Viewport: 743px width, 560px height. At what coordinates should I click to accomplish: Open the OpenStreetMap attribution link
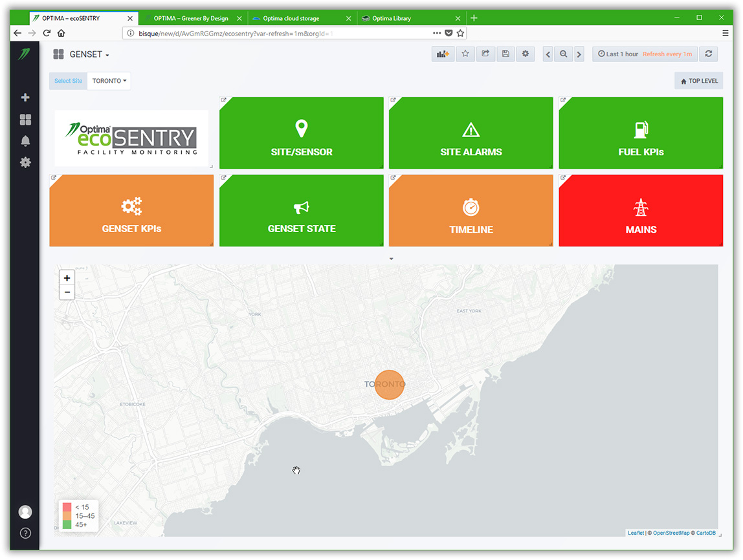coord(671,533)
